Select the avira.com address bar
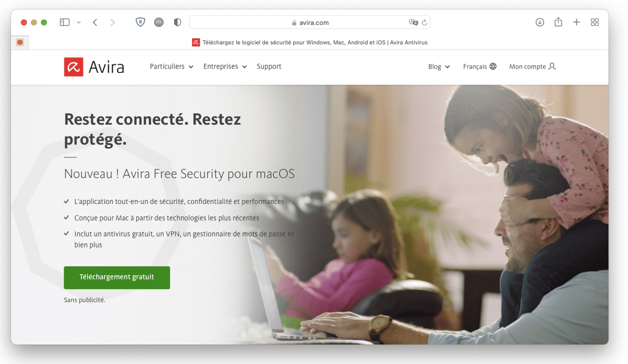 (309, 22)
